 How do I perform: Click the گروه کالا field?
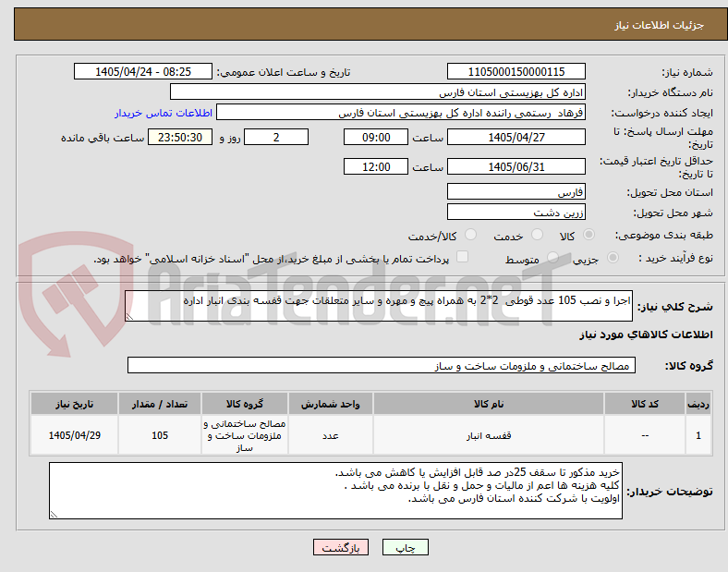coord(382,365)
